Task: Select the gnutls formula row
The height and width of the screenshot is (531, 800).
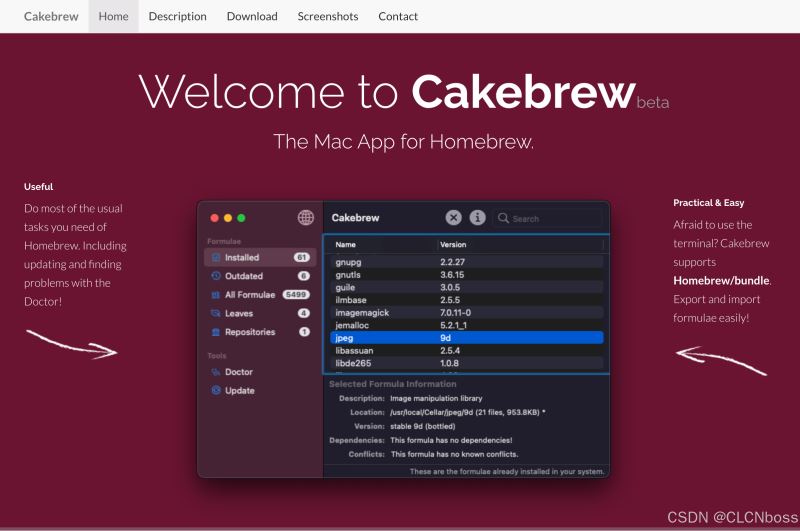Action: [x=467, y=275]
